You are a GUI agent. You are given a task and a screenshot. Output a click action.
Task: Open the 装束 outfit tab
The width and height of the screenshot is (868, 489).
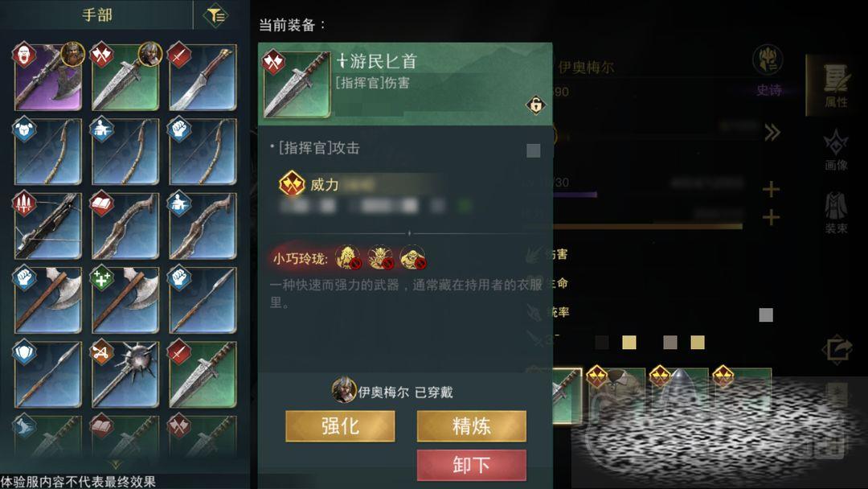click(x=836, y=212)
